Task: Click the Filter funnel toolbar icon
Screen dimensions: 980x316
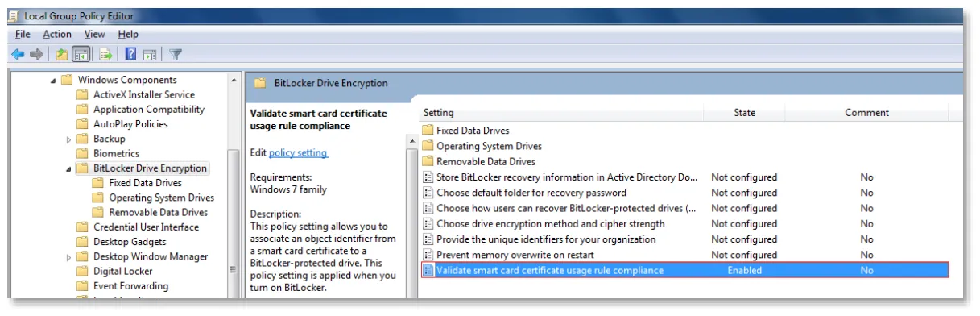Action: (176, 54)
